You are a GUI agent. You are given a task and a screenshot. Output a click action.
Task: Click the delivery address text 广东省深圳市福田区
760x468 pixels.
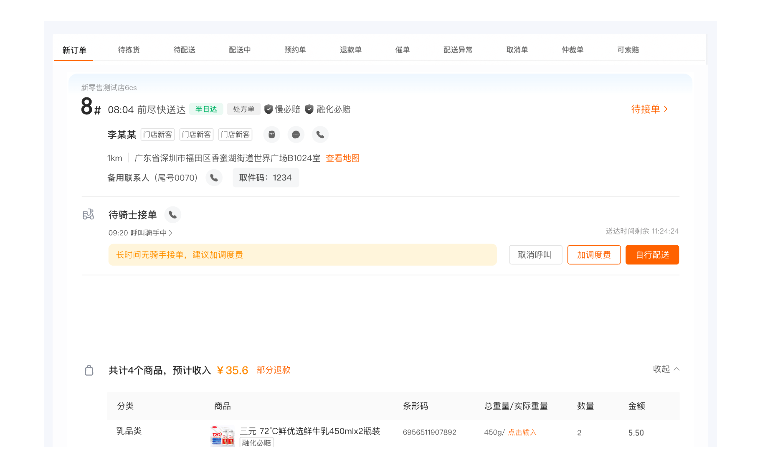pyautogui.click(x=227, y=158)
